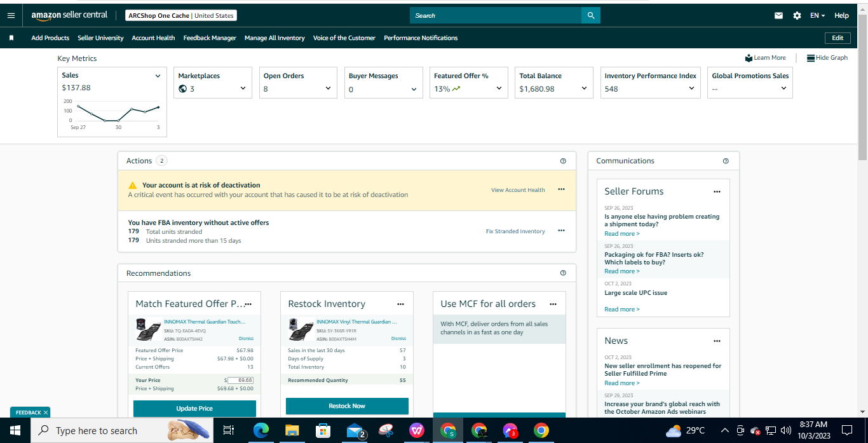Open Windows Start menu
The width and height of the screenshot is (868, 443).
click(15, 430)
